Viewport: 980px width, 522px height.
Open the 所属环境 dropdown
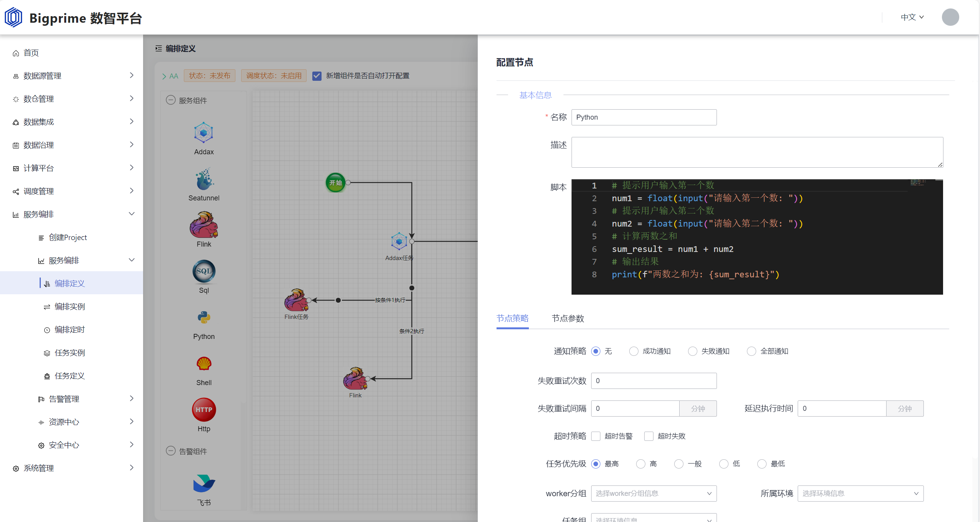tap(860, 494)
